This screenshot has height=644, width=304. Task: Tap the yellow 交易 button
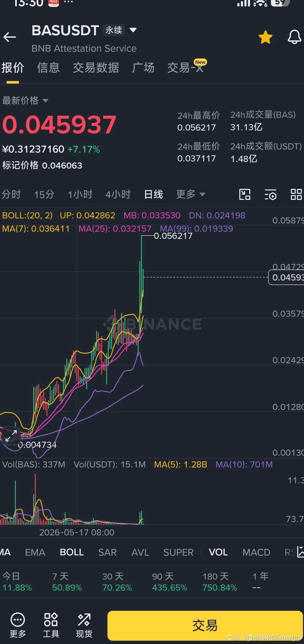[205, 625]
